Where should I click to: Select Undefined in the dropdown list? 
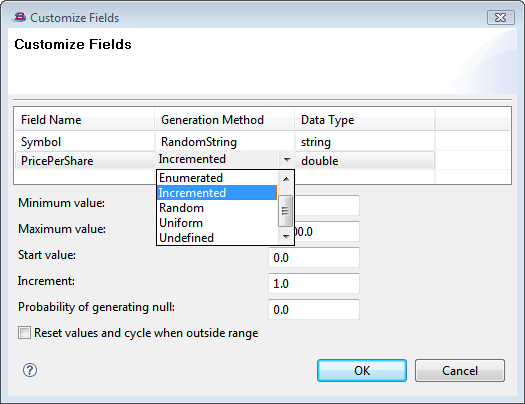pos(186,238)
